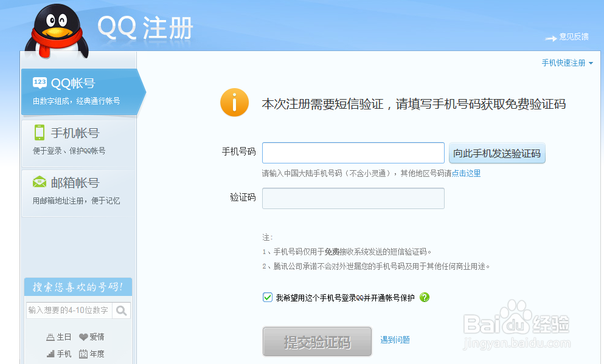The height and width of the screenshot is (364, 604).
Task: Choose the 爱情 number category
Action: pos(92,337)
